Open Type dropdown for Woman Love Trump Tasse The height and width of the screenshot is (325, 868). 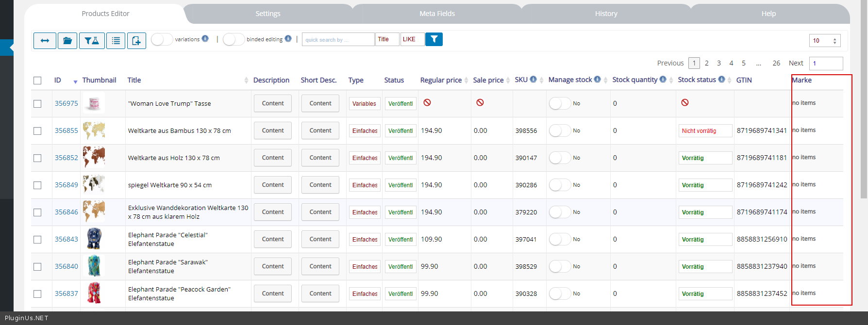click(364, 104)
